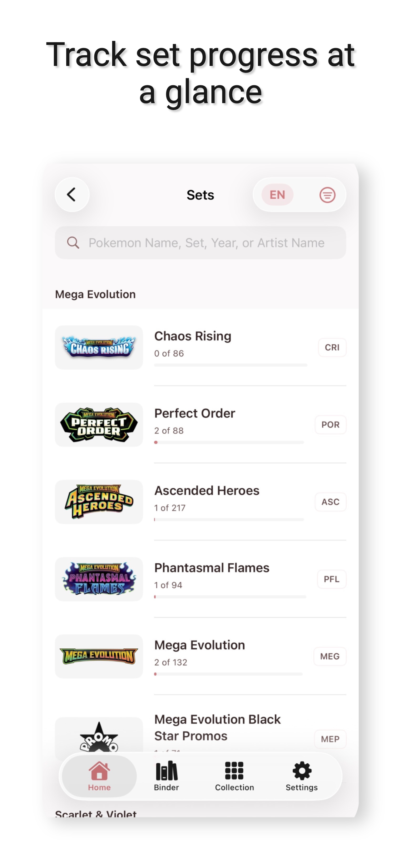The width and height of the screenshot is (401, 868).
Task: Open the Settings gear icon
Action: [302, 771]
